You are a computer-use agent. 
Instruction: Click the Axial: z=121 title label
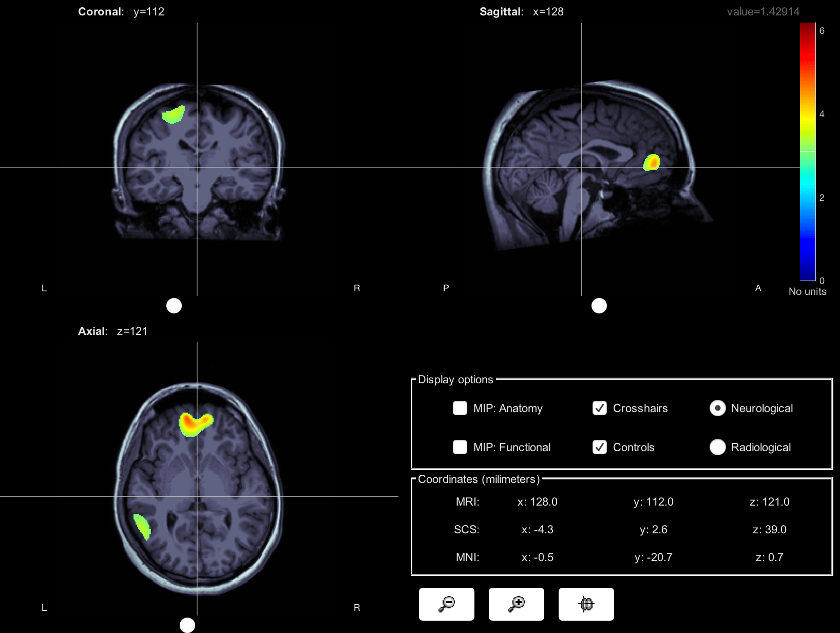click(112, 331)
